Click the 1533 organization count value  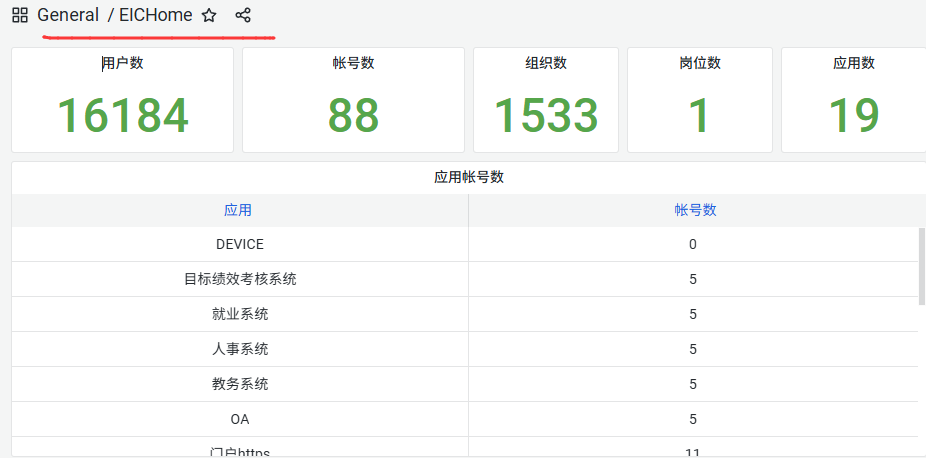point(546,115)
